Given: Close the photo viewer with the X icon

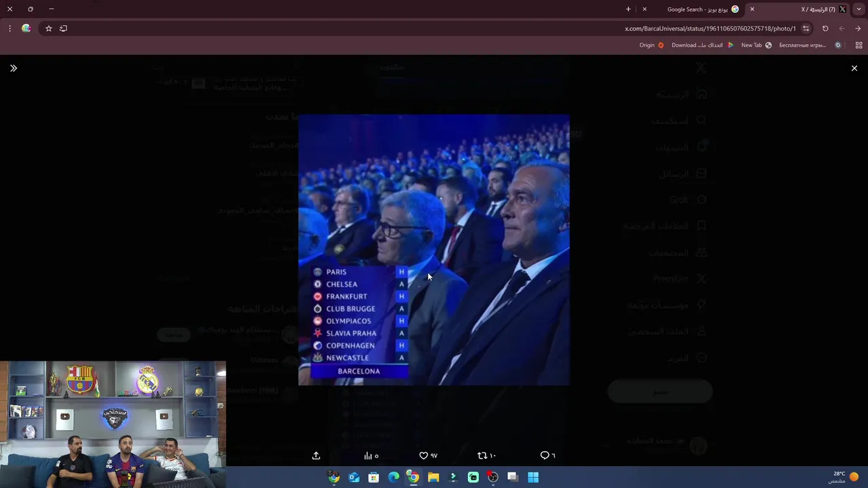Looking at the screenshot, I should pyautogui.click(x=854, y=68).
